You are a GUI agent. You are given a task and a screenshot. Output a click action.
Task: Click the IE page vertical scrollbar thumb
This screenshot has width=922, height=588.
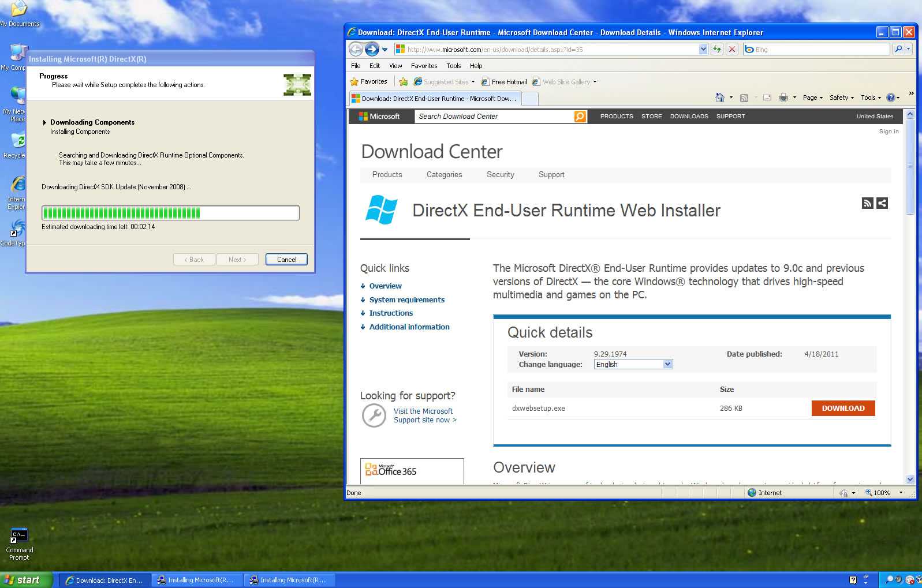click(x=910, y=167)
